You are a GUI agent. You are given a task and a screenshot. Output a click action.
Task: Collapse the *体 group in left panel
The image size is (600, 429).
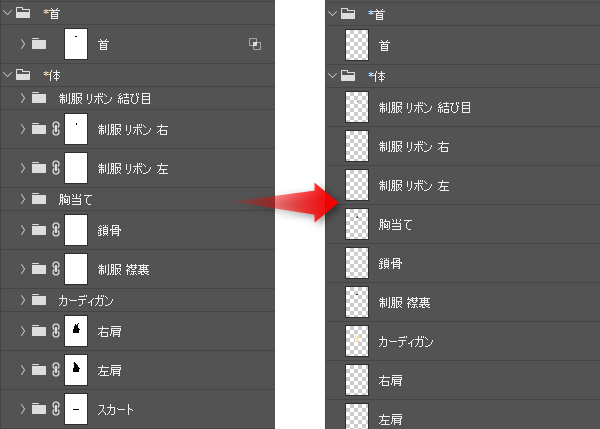7,75
